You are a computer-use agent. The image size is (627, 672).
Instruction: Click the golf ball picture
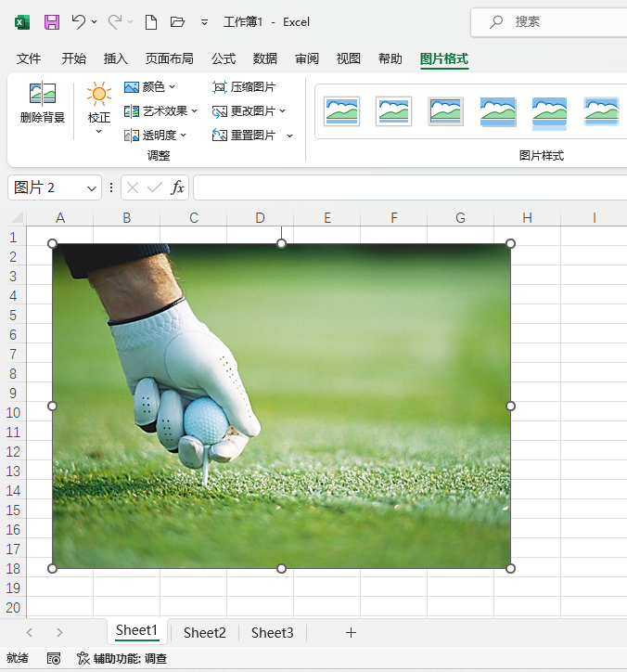(281, 406)
